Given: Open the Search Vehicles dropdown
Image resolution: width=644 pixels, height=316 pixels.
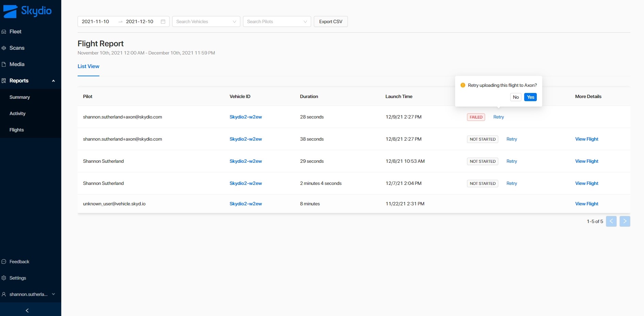Looking at the screenshot, I should 206,21.
